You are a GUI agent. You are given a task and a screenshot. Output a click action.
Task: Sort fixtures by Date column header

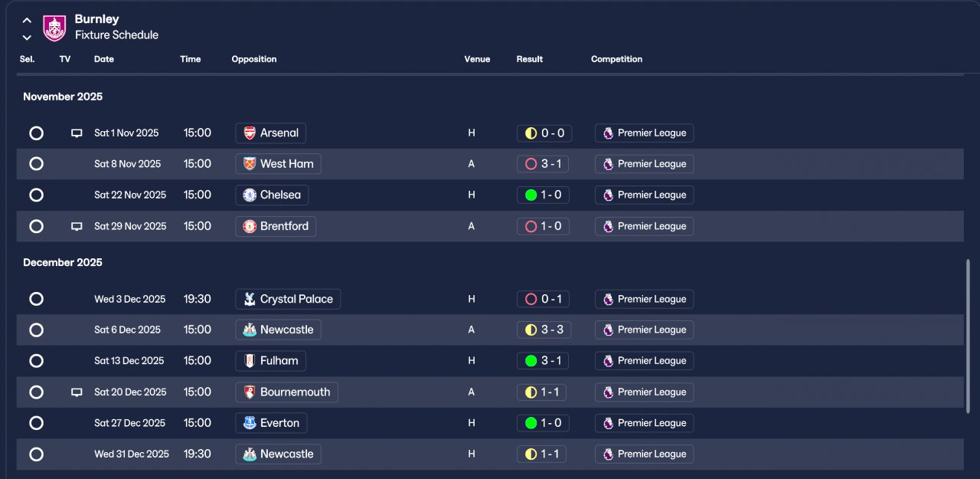point(104,59)
